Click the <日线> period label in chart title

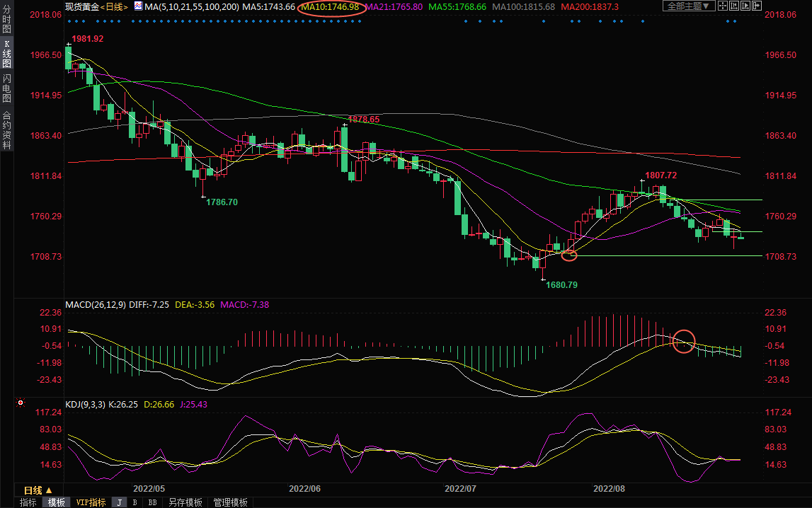tap(114, 6)
